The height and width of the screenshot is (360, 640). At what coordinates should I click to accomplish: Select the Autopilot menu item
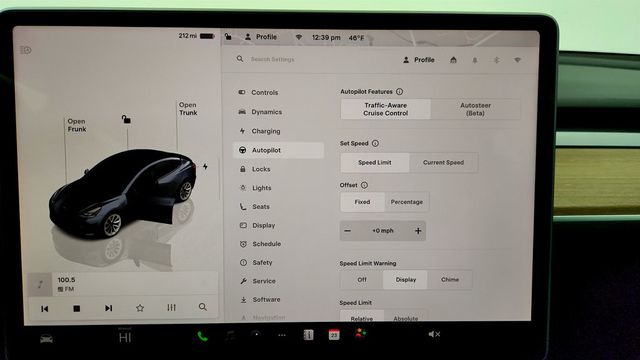pos(278,150)
